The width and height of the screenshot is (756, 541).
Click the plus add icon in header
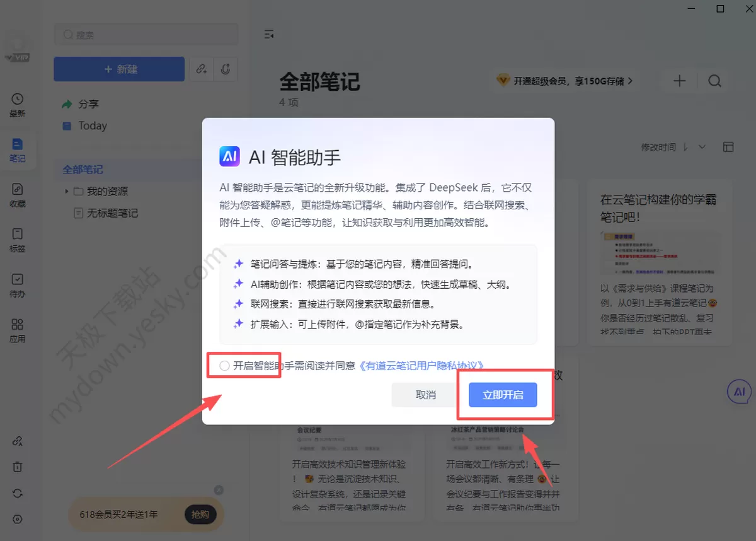[x=679, y=81]
